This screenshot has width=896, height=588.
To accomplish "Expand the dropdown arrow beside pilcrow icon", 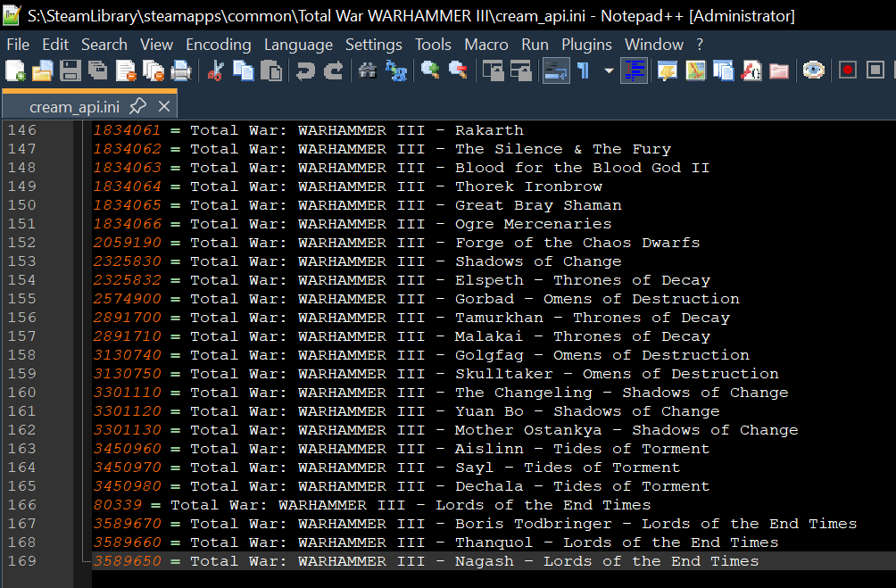I will (x=609, y=70).
